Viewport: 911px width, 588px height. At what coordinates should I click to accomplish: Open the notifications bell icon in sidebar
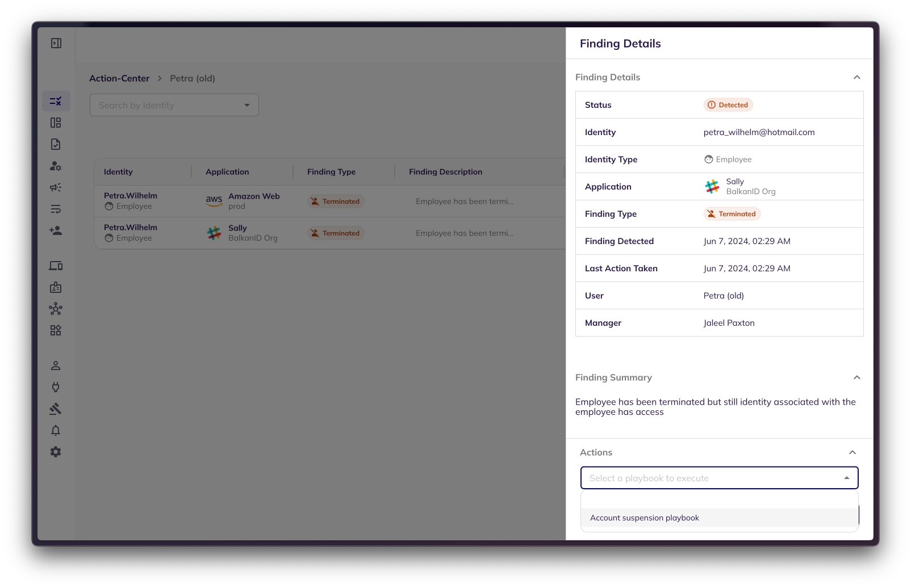tap(56, 430)
